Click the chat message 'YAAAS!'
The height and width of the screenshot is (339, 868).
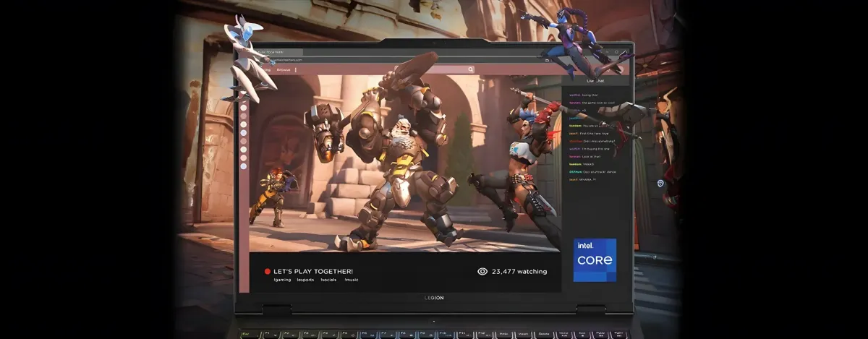pyautogui.click(x=590, y=164)
